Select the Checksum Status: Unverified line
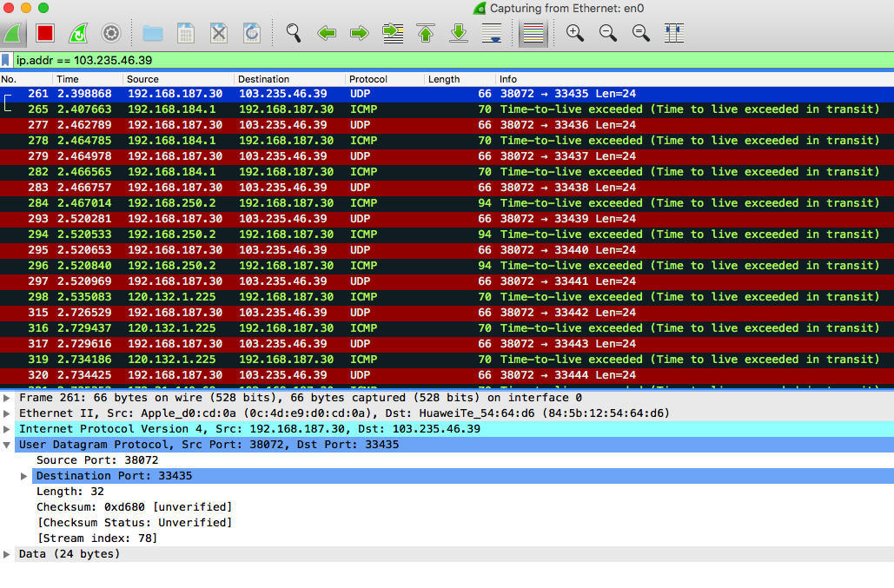The height and width of the screenshot is (588, 894). (x=134, y=523)
